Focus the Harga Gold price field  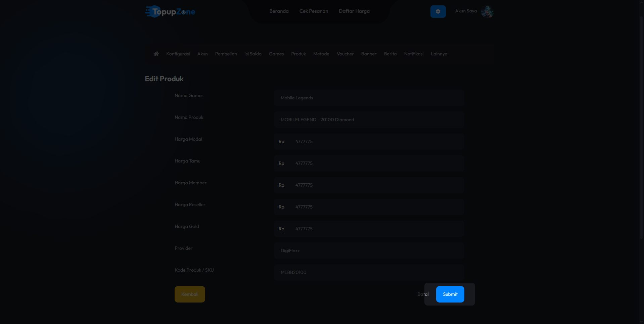(376, 229)
